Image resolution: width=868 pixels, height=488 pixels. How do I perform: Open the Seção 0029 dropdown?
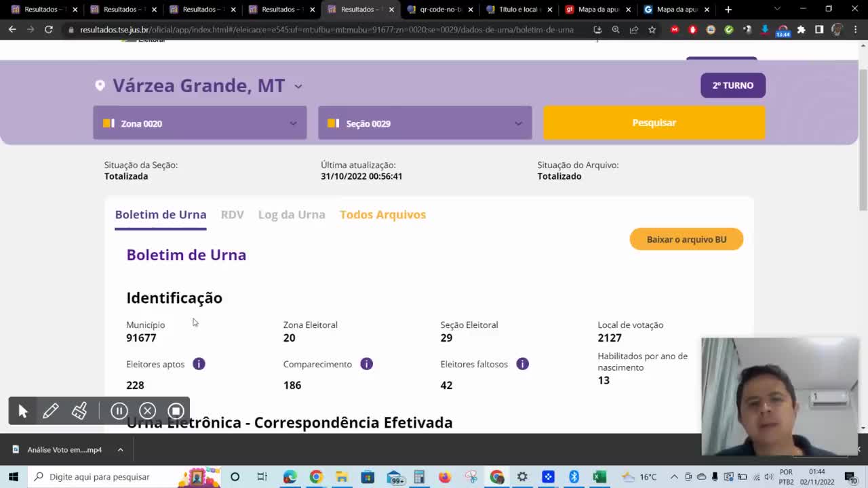tap(425, 123)
